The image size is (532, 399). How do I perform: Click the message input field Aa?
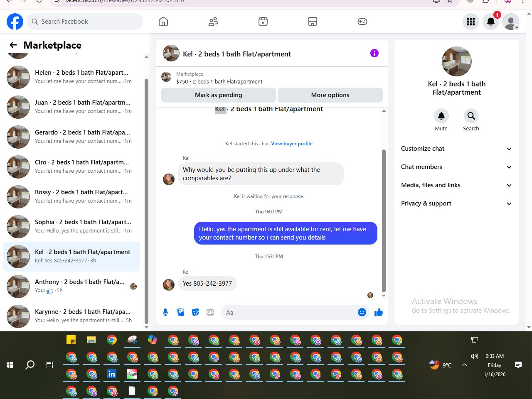[288, 312]
